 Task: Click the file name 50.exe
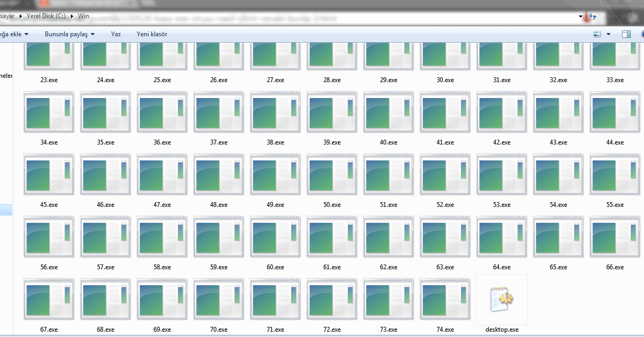332,205
